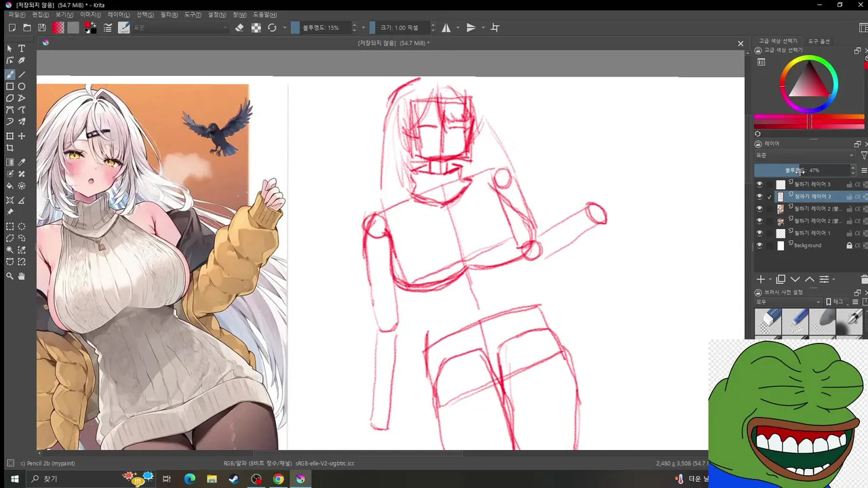Select the Rectangle shape tool
The image size is (868, 488).
pyautogui.click(x=9, y=87)
